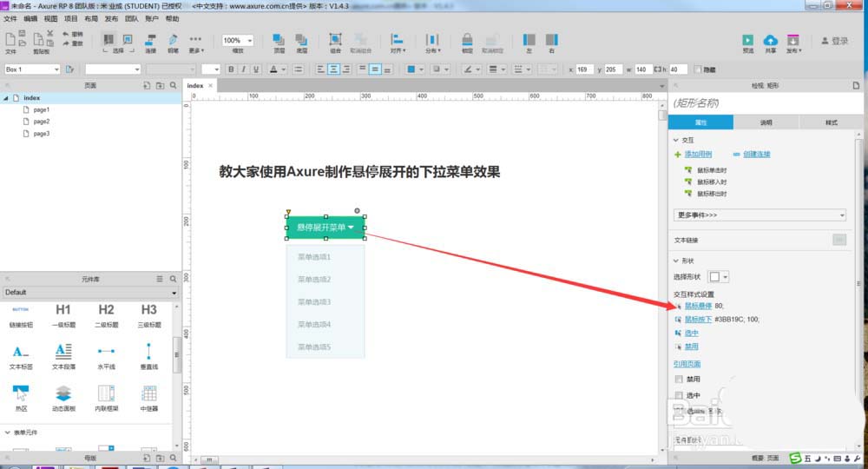
Task: Pick the Repeater (中继器) widget
Action: [149, 393]
